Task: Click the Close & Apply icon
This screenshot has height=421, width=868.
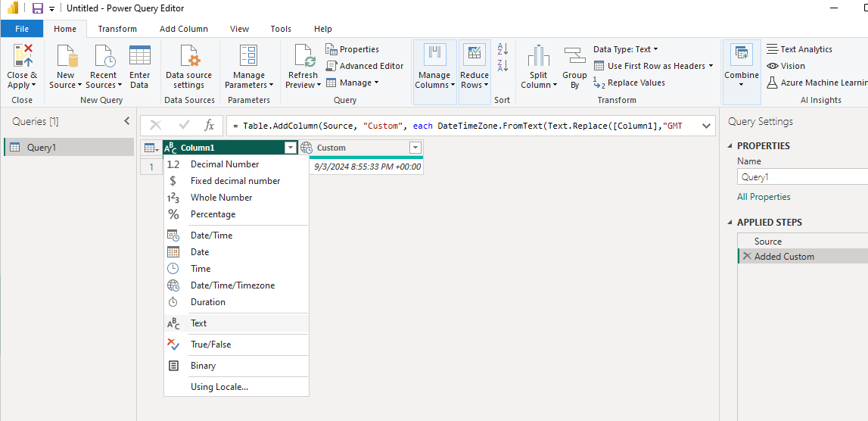Action: click(23, 56)
